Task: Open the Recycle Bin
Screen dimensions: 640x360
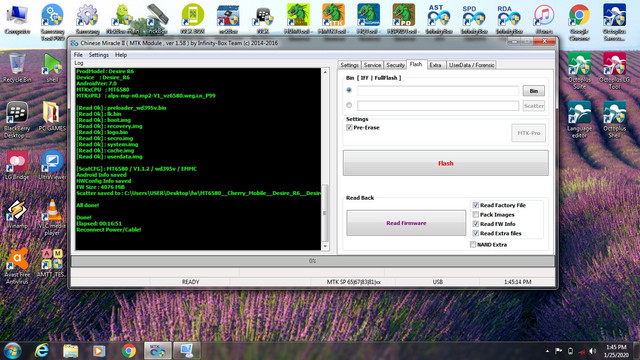Action: click(17, 67)
